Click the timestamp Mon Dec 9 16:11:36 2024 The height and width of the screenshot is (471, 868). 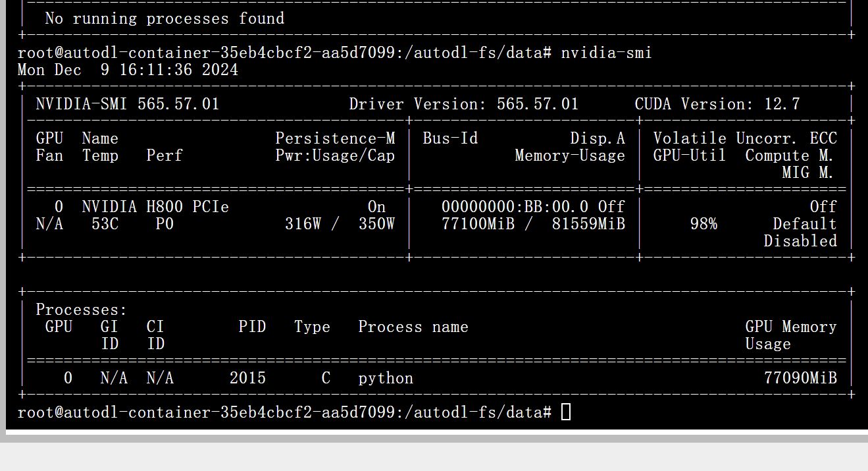(128, 70)
